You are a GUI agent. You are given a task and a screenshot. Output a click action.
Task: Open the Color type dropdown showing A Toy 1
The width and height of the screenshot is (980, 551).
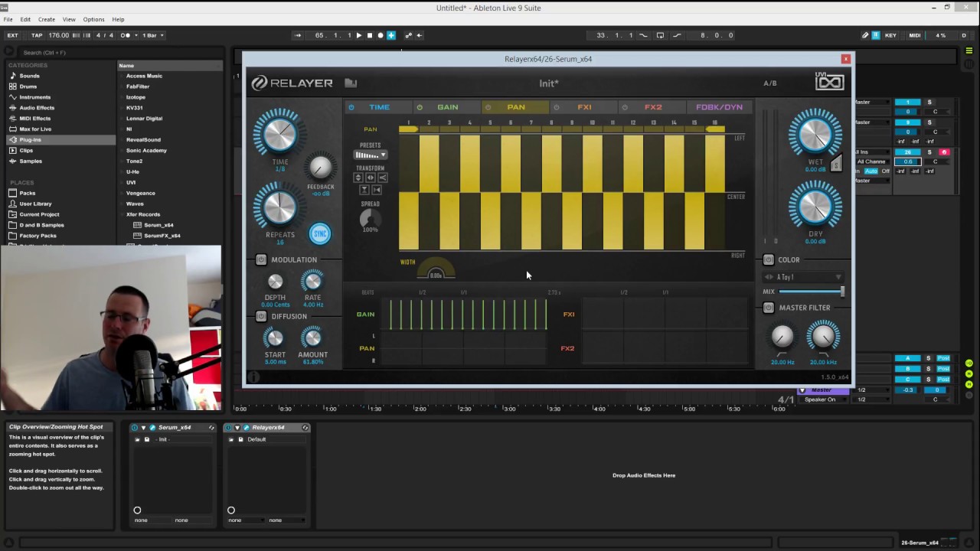coord(803,277)
